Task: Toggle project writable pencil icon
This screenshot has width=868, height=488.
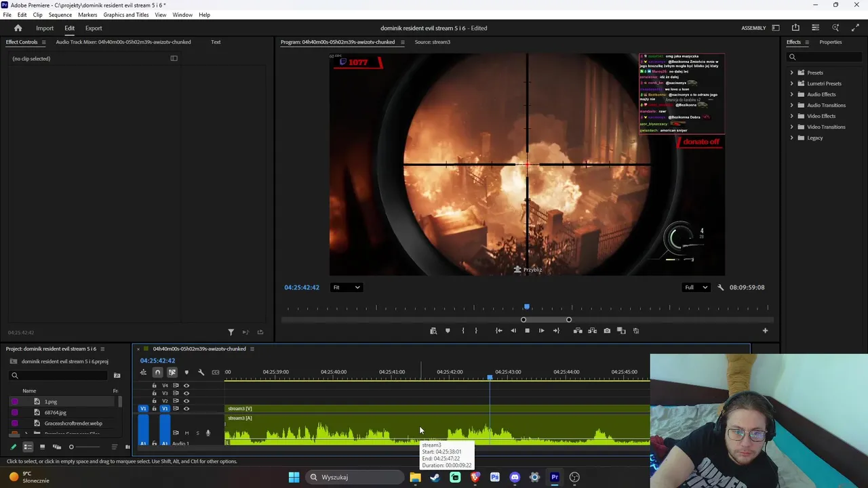Action: click(x=13, y=447)
